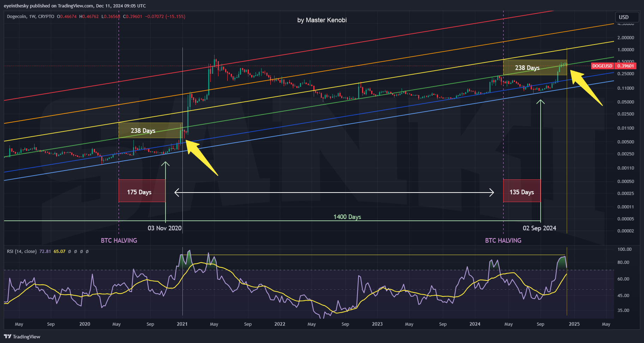
Task: Click the left BTC HALVING label
Action: [x=119, y=241]
